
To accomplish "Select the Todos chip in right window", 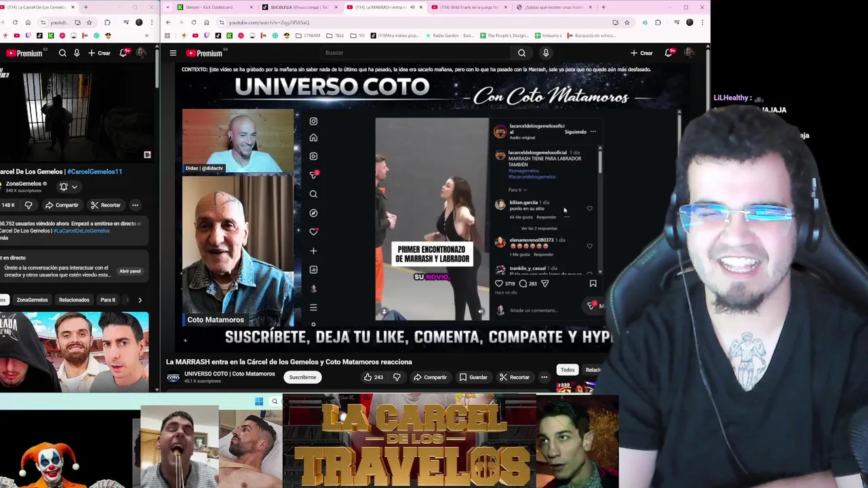I will (568, 369).
